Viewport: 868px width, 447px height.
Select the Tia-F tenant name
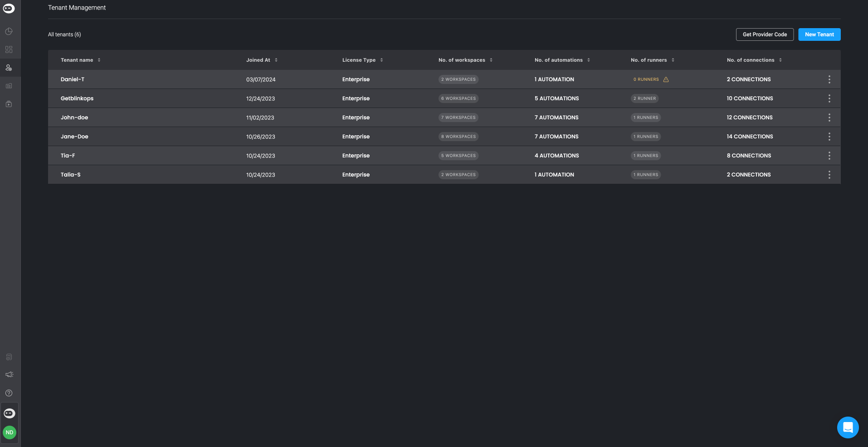coord(68,156)
